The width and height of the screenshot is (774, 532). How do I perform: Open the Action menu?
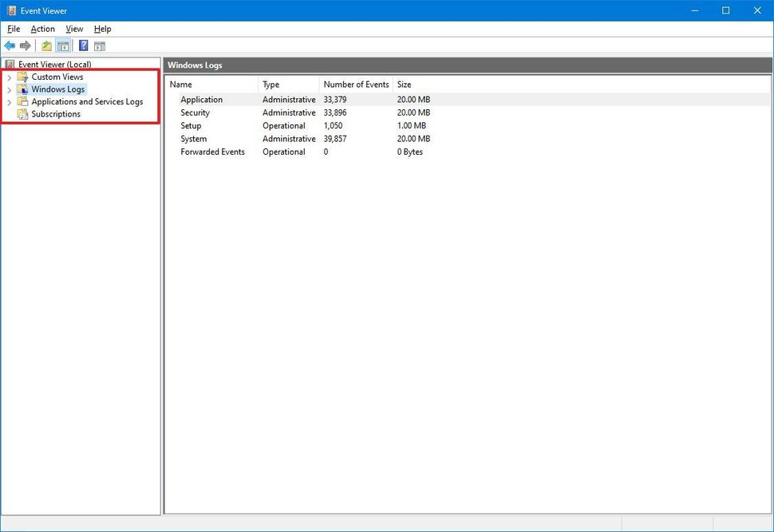pyautogui.click(x=42, y=29)
